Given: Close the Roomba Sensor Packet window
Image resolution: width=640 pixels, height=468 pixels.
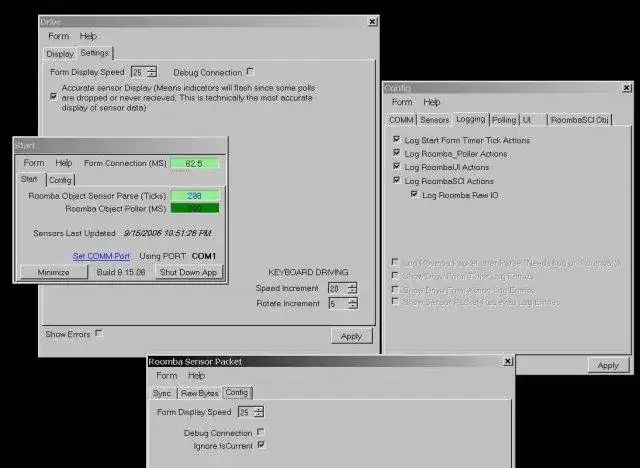Looking at the screenshot, I should 507,361.
